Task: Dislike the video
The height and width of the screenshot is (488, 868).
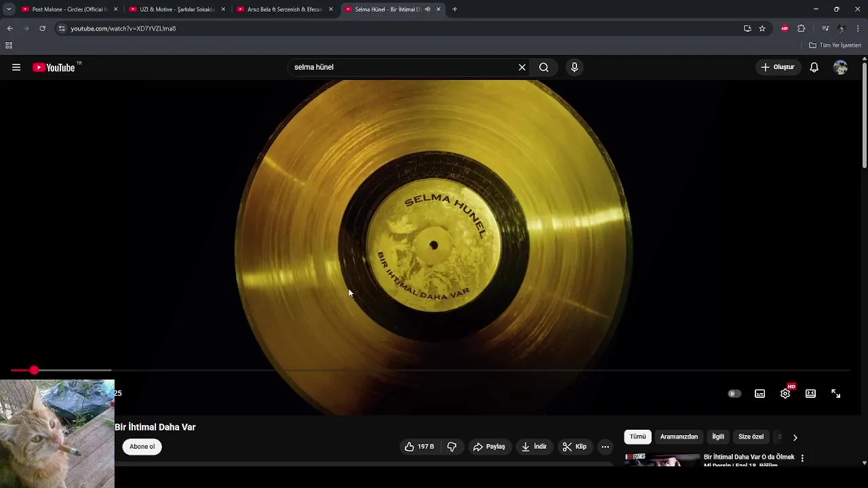Action: coord(452,447)
